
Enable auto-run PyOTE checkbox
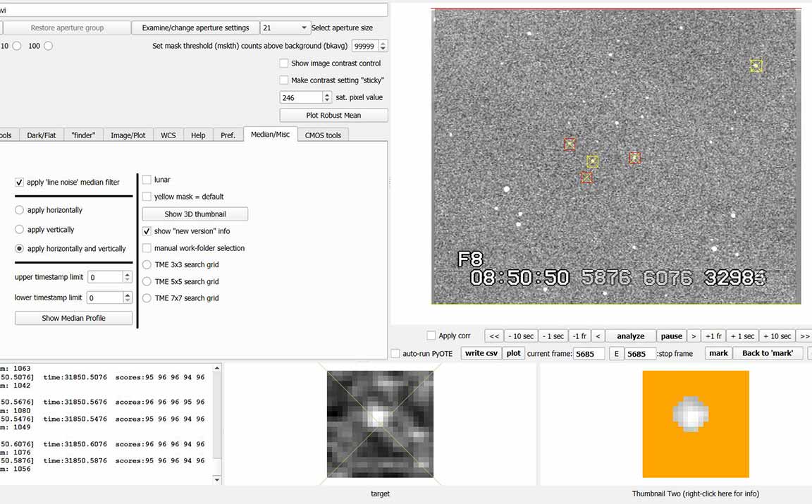click(x=395, y=353)
